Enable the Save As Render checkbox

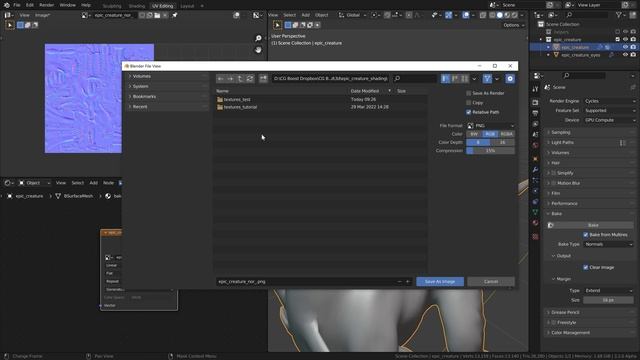pyautogui.click(x=469, y=93)
